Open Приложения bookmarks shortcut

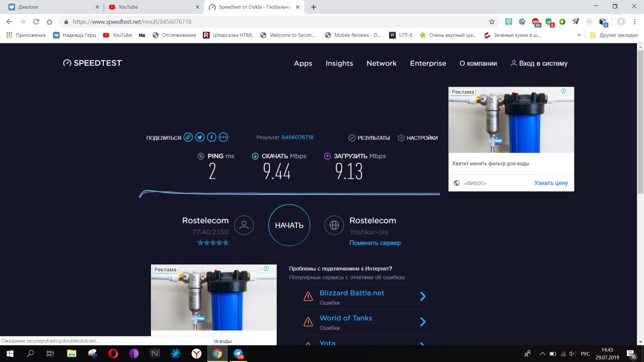26,35
